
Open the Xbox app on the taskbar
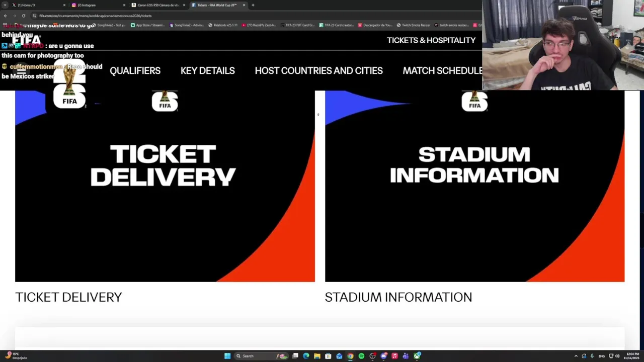417,356
